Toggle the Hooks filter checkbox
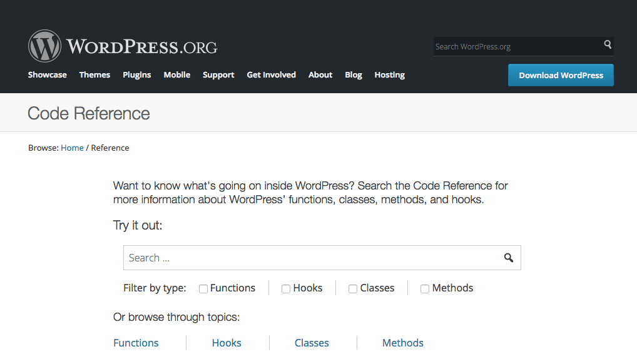 [x=286, y=289]
